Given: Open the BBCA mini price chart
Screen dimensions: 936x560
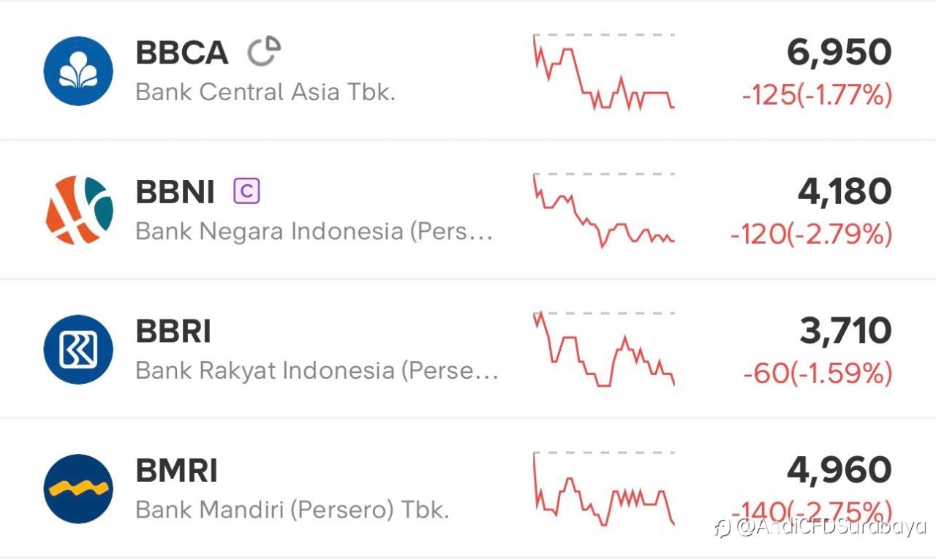Looking at the screenshot, I should (603, 72).
